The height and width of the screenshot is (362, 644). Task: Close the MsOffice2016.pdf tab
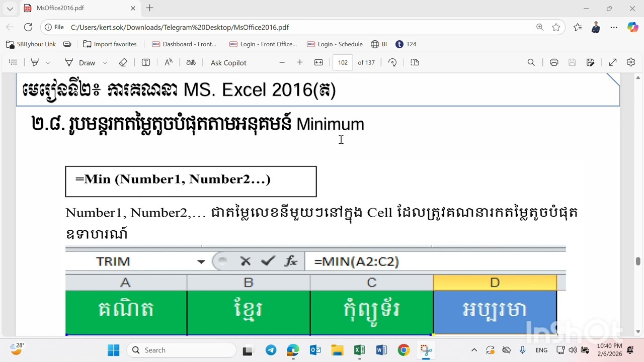[x=133, y=8]
